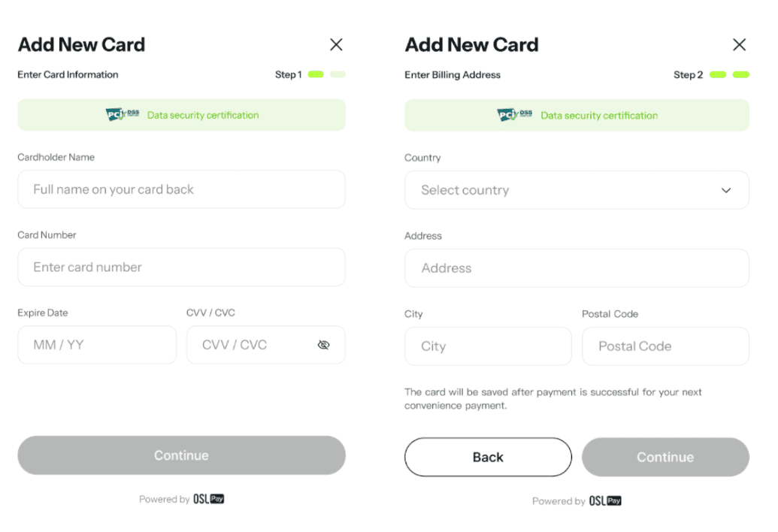
Task: Click the MM / YY expire date field
Action: 97,345
